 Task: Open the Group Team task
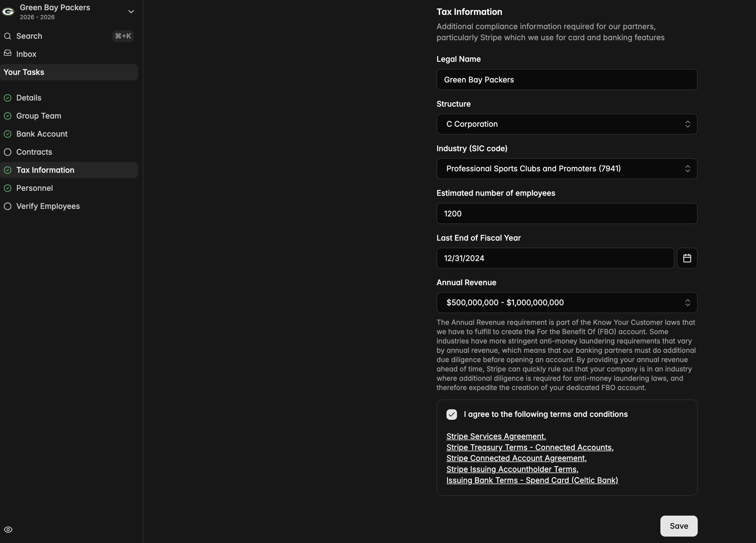coord(39,116)
